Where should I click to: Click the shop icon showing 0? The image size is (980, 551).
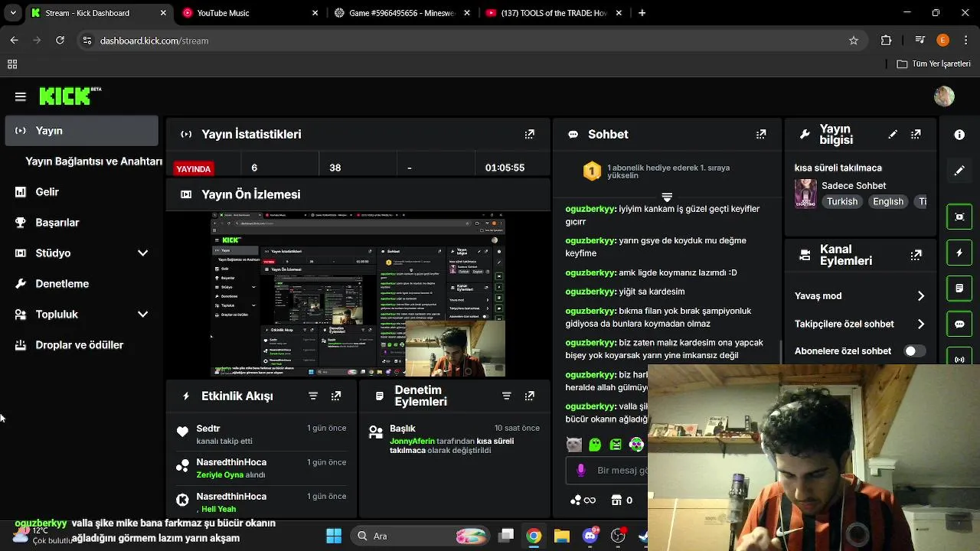[x=622, y=500]
